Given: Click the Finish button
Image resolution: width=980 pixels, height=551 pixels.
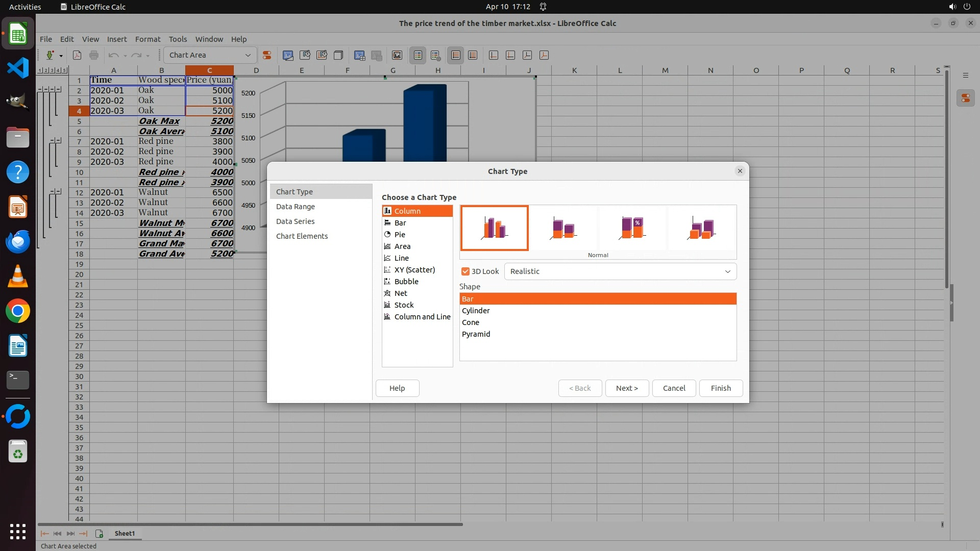Looking at the screenshot, I should pyautogui.click(x=721, y=388).
